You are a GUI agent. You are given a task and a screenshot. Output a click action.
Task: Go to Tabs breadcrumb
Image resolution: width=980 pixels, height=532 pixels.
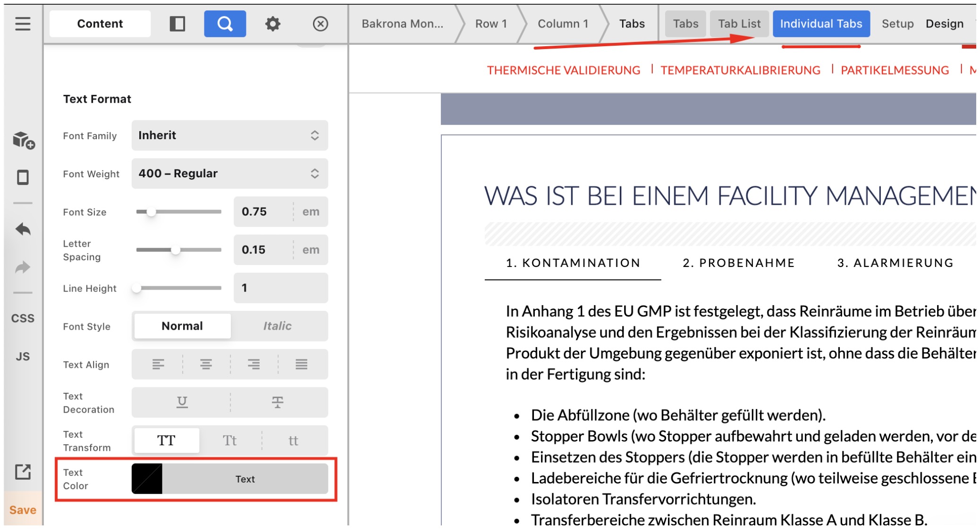[x=632, y=24]
